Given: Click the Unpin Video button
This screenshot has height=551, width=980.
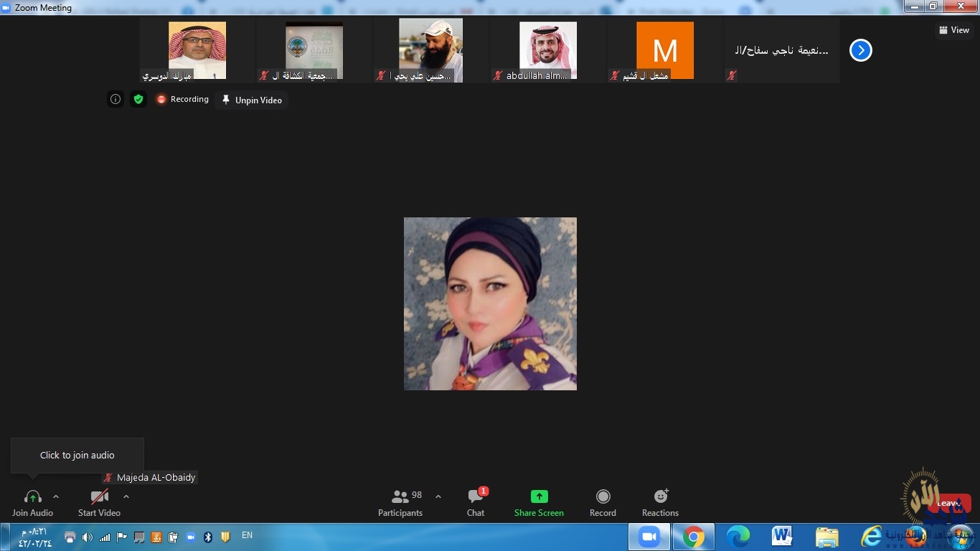Looking at the screenshot, I should (252, 100).
